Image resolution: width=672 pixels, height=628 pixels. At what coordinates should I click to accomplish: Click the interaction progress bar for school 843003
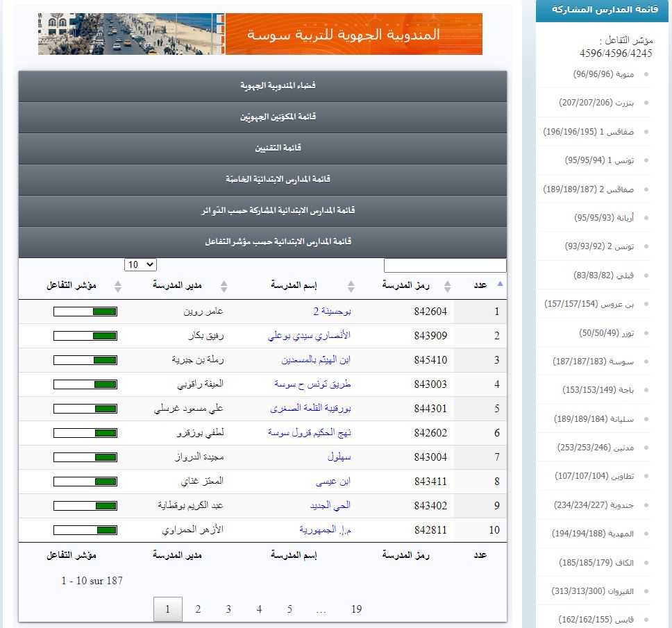pyautogui.click(x=85, y=384)
